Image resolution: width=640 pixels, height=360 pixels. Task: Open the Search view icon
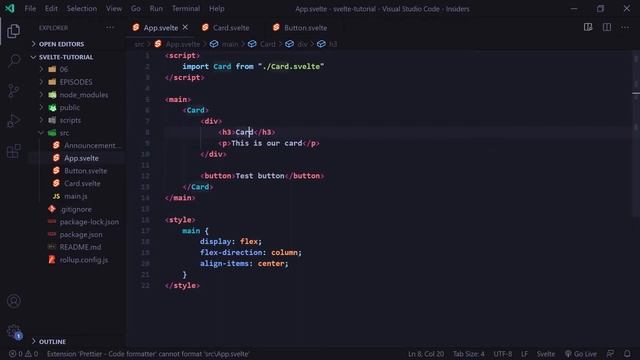point(13,61)
